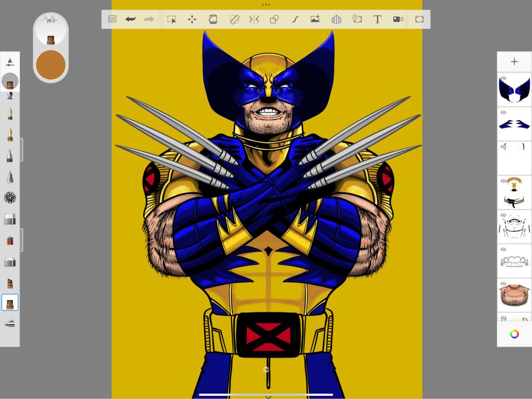The width and height of the screenshot is (532, 399).
Task: Select the hard eraser brush
Action: click(10, 219)
